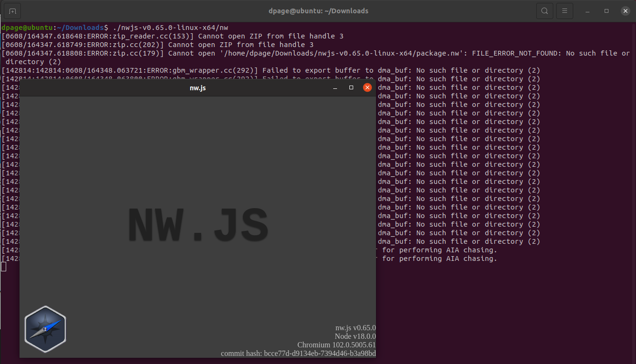Close the terminal window
The height and width of the screenshot is (364, 636).
click(625, 11)
